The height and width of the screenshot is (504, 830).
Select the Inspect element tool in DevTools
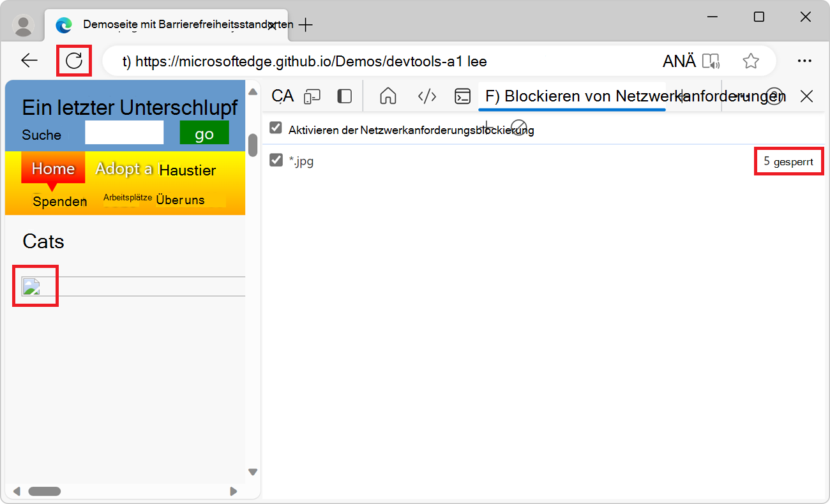tap(283, 96)
